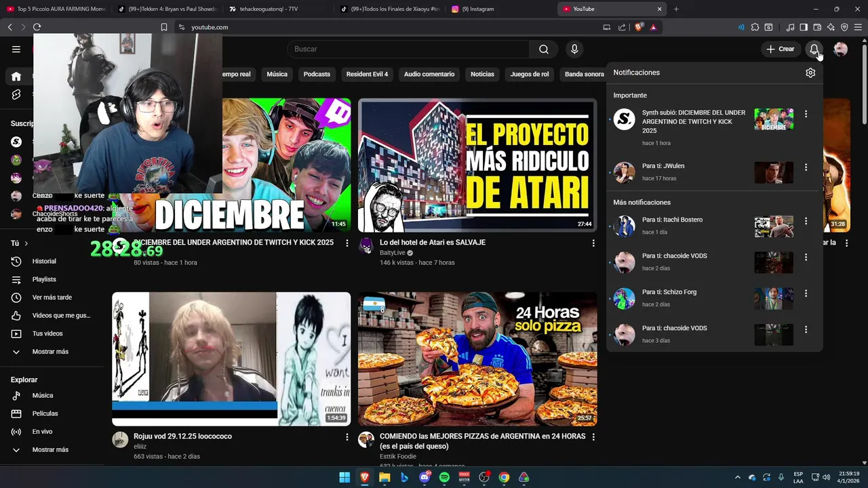Open more options for Rojuu vod video
The height and width of the screenshot is (488, 868).
coord(347,437)
